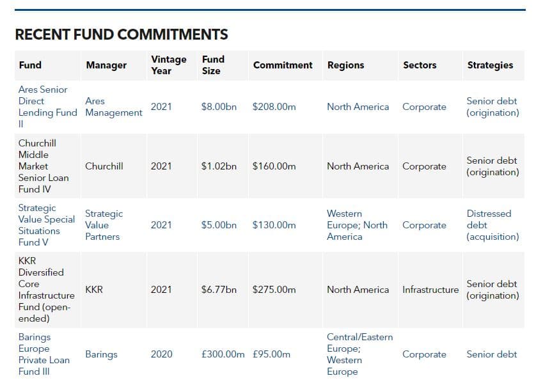Screen dimensions: 536x392
Task: Click the $275.00m commitment value
Action: click(274, 290)
